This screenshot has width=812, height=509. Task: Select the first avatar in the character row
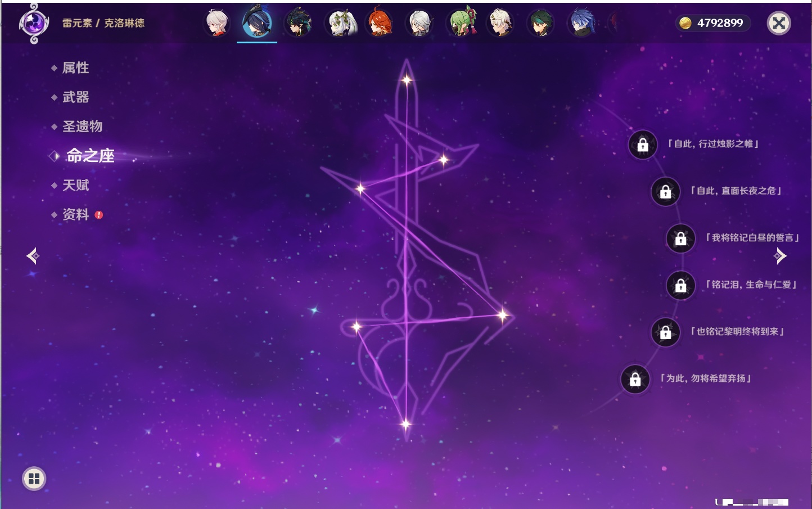pos(216,23)
